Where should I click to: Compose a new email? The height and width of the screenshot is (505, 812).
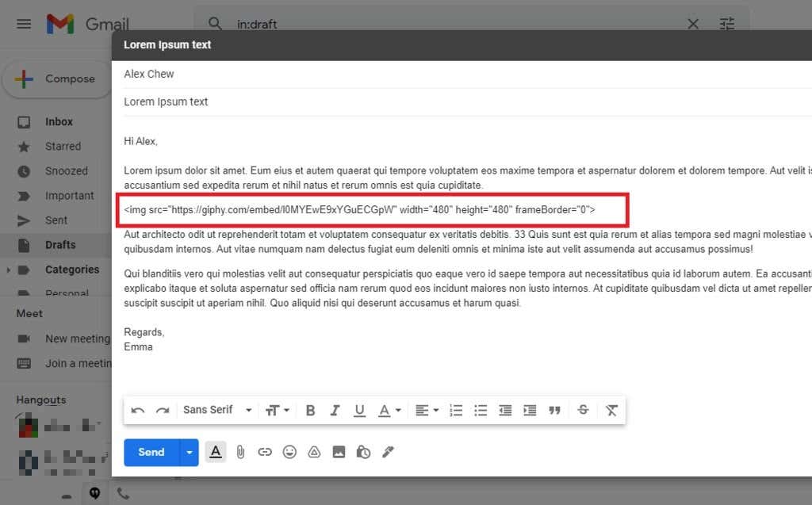click(x=61, y=78)
